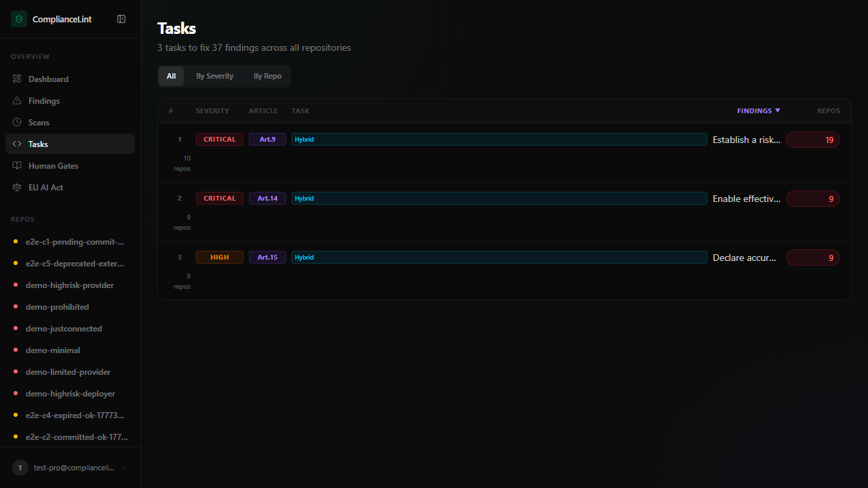Switch to the All filter

point(171,76)
